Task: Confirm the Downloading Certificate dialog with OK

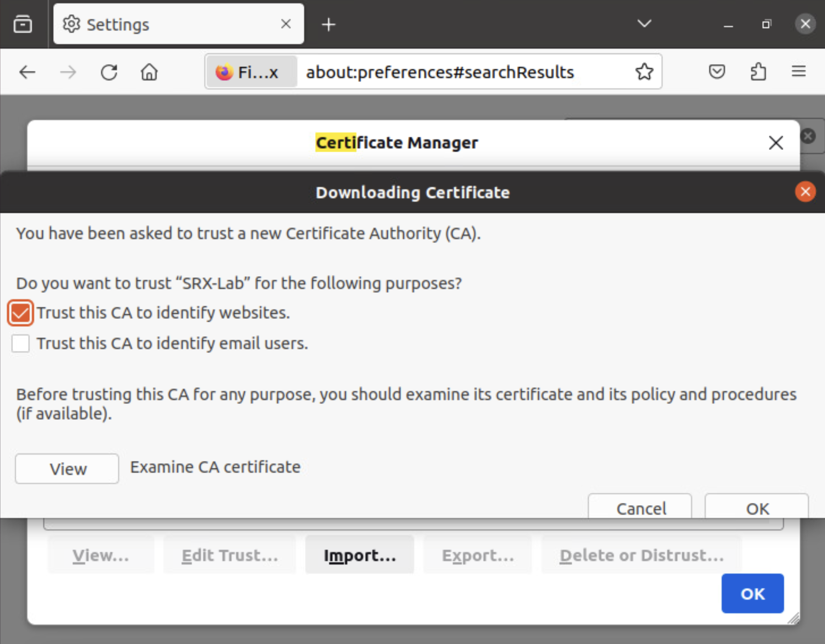Action: [757, 508]
